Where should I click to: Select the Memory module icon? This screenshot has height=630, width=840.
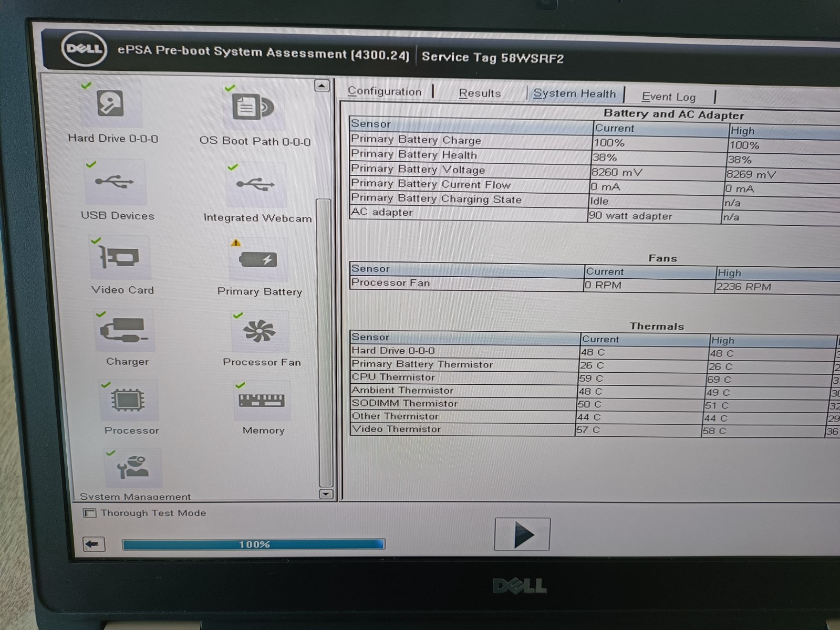click(x=262, y=401)
